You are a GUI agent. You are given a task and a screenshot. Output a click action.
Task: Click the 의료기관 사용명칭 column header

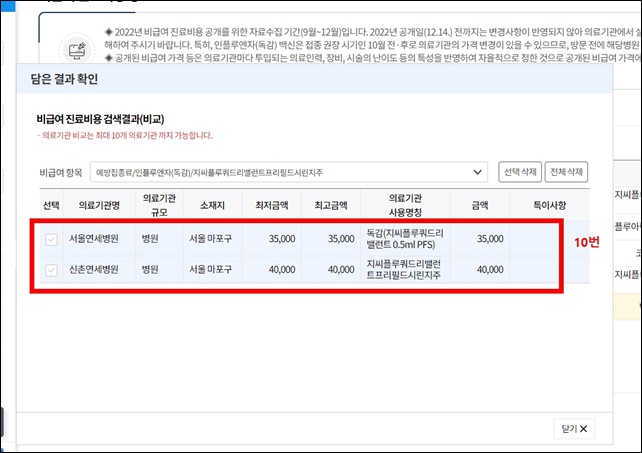tap(405, 205)
